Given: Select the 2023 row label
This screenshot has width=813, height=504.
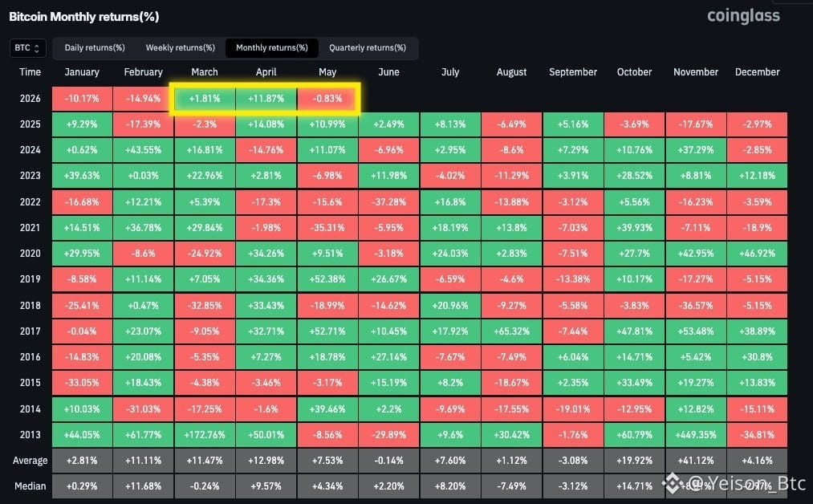Looking at the screenshot, I should click(x=30, y=176).
